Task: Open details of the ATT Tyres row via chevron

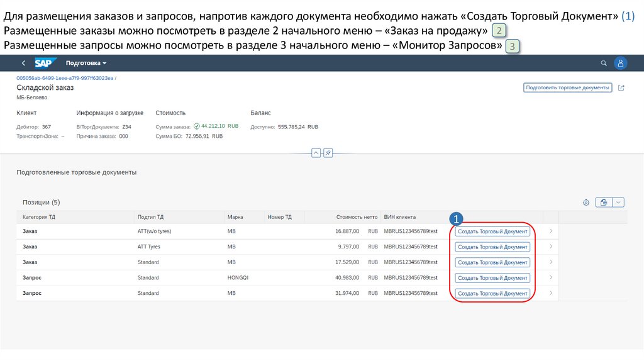Action: (x=551, y=247)
